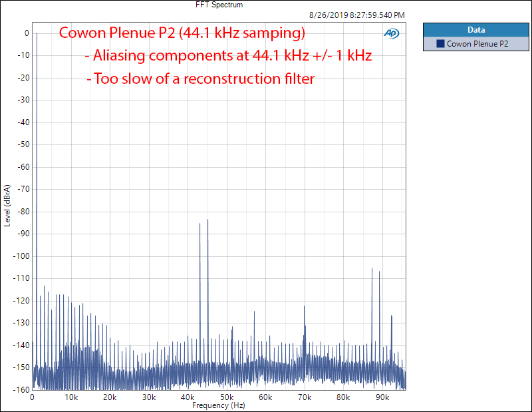Click the "80k" frequency axis tick label

click(x=343, y=397)
